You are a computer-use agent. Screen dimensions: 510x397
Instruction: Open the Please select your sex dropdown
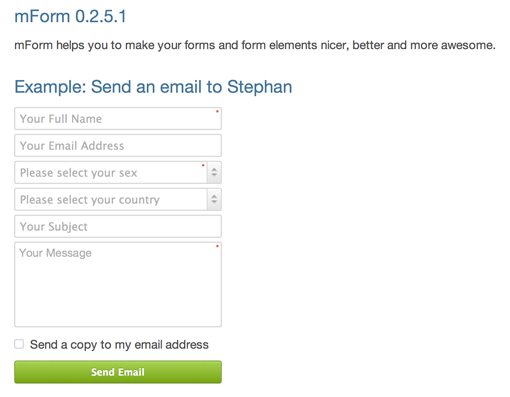point(118,172)
